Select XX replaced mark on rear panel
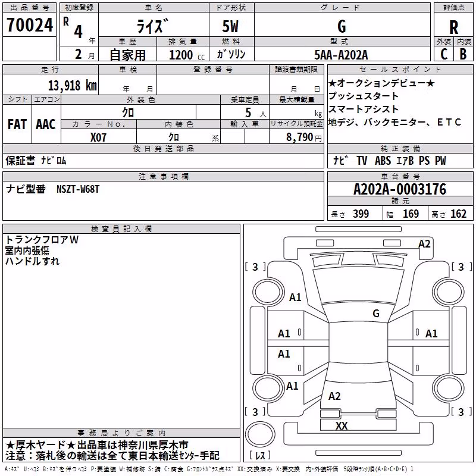 coord(342,425)
